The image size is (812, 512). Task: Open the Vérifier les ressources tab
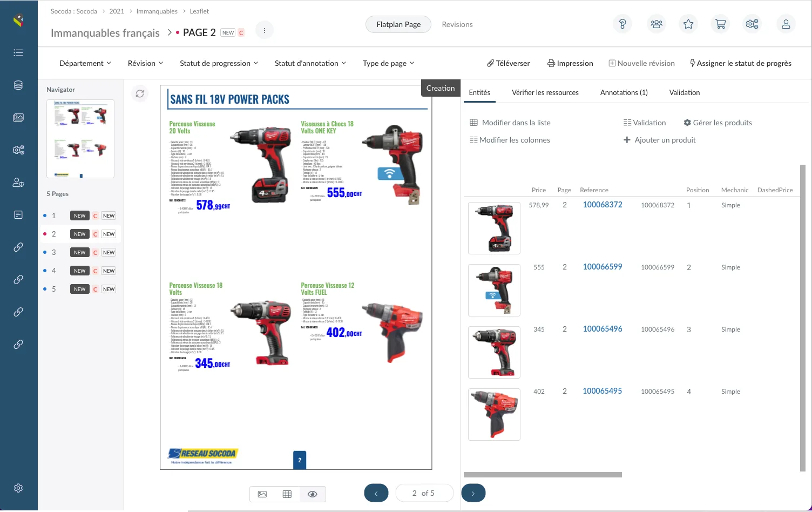coord(545,92)
